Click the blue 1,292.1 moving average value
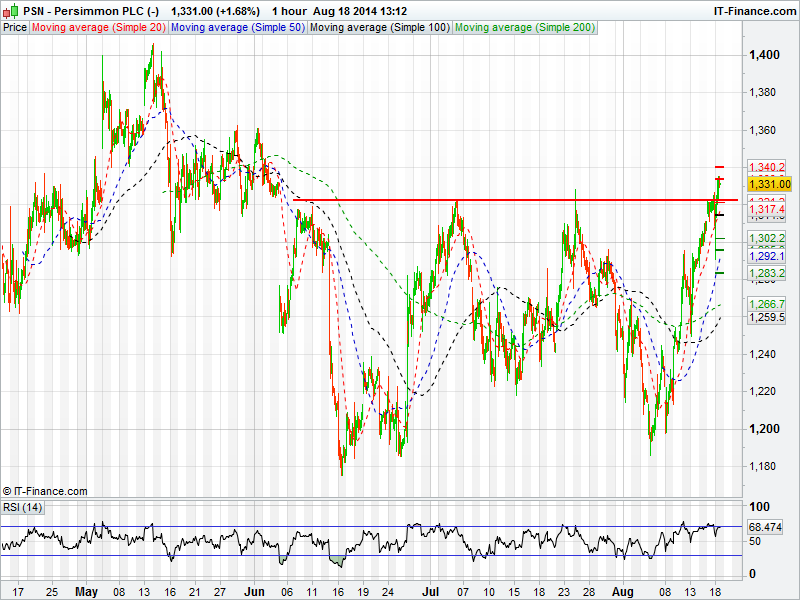 coord(766,256)
